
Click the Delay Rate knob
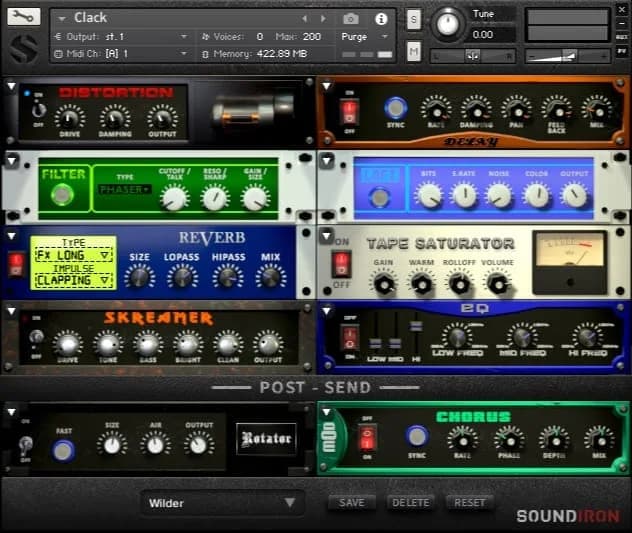(x=436, y=110)
